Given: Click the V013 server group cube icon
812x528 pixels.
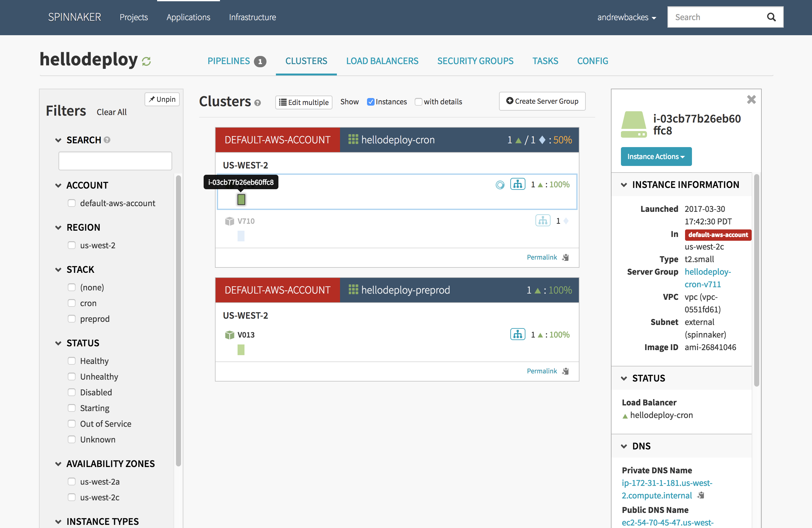Looking at the screenshot, I should [x=229, y=335].
